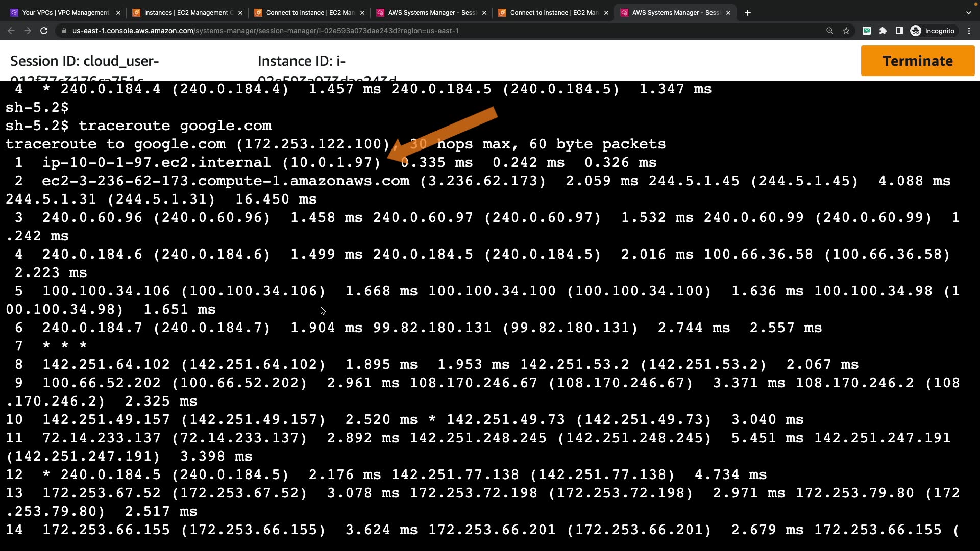Screen dimensions: 980x551
Task: Open the Extensions puzzle icon
Action: [x=883, y=31]
